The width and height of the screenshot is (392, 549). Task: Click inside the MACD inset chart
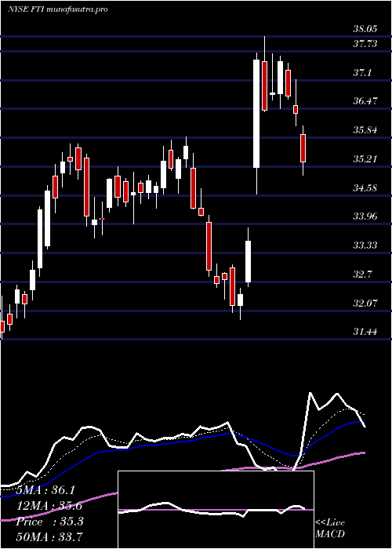point(216,510)
